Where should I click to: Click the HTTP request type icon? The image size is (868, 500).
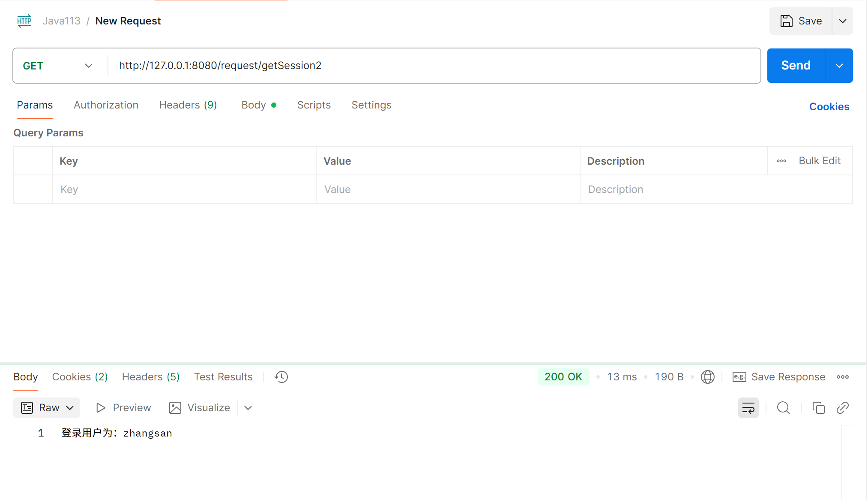[24, 21]
